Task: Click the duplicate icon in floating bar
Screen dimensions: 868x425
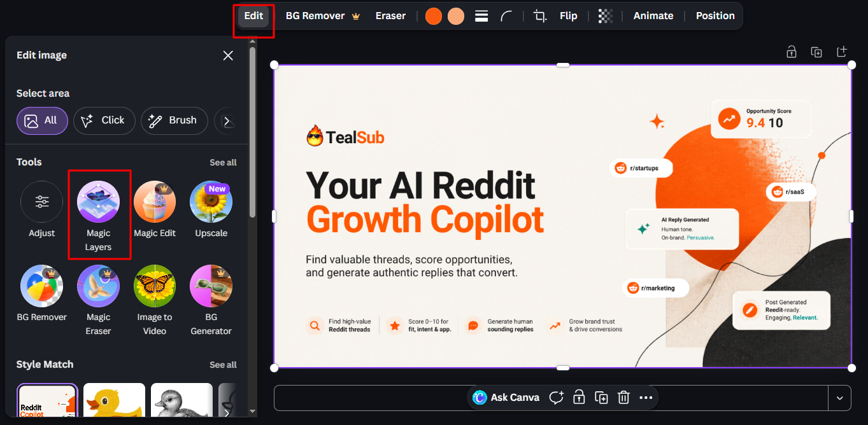Action: [x=601, y=398]
